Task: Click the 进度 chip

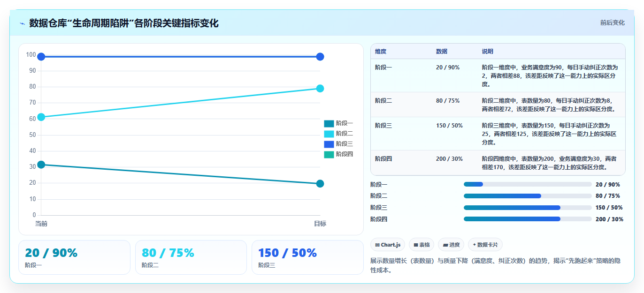Action: point(451,245)
